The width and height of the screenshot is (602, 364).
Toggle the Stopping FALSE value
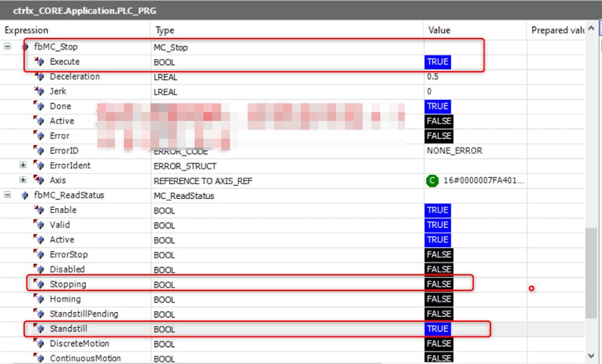(x=439, y=284)
